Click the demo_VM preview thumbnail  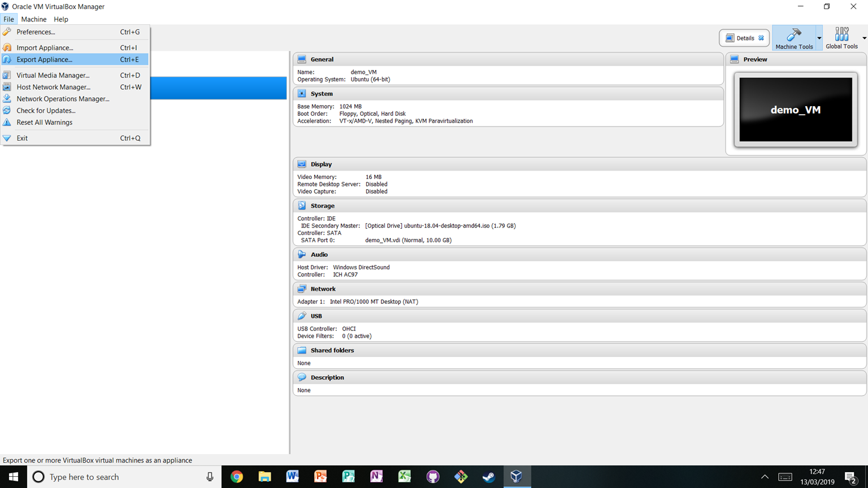coord(795,110)
